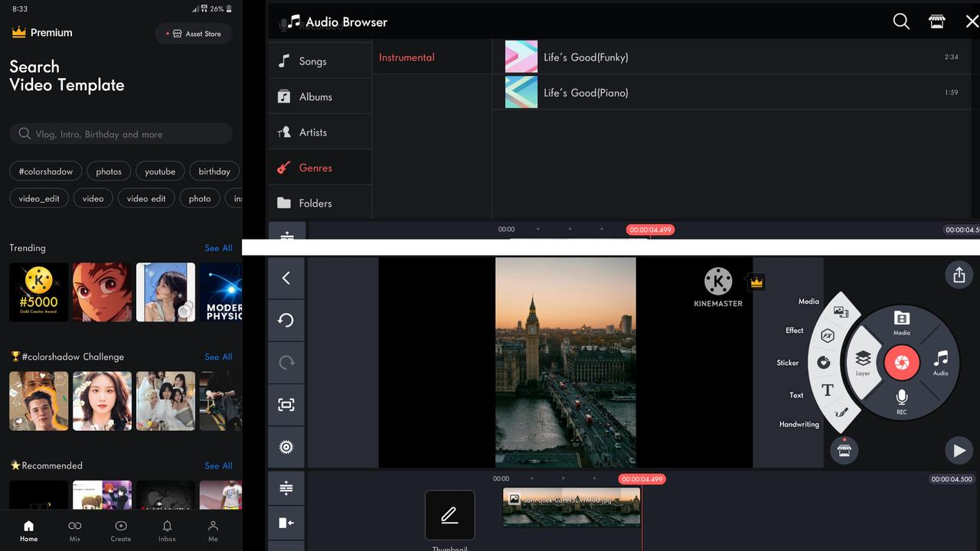Open Audio from the editor wheel
Screen dimensions: 980x551
tap(941, 363)
